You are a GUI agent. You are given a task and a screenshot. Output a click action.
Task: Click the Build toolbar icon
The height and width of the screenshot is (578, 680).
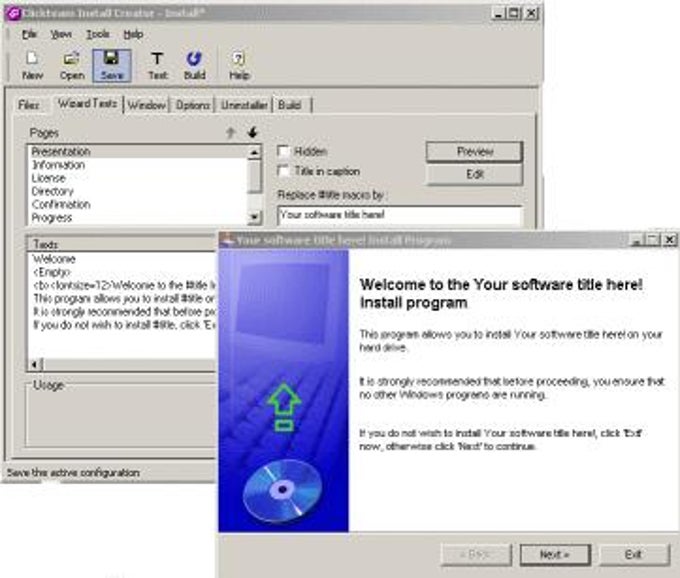(194, 65)
